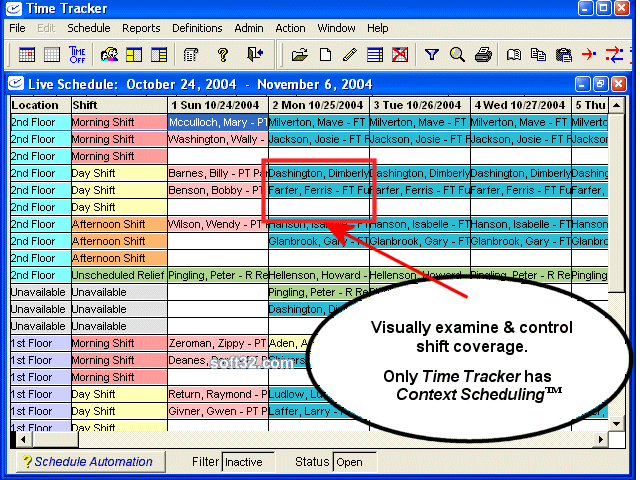Click the Shift column header
The width and height of the screenshot is (640, 480).
click(x=119, y=105)
